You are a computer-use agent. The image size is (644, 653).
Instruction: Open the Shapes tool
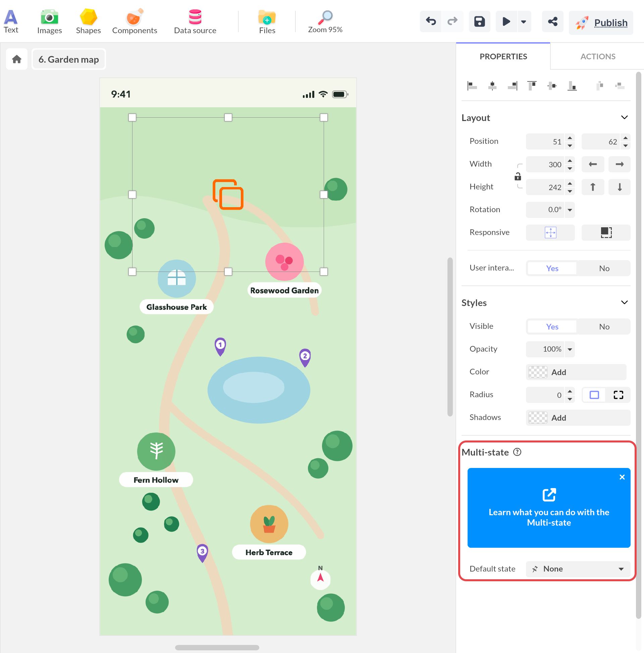tap(88, 22)
